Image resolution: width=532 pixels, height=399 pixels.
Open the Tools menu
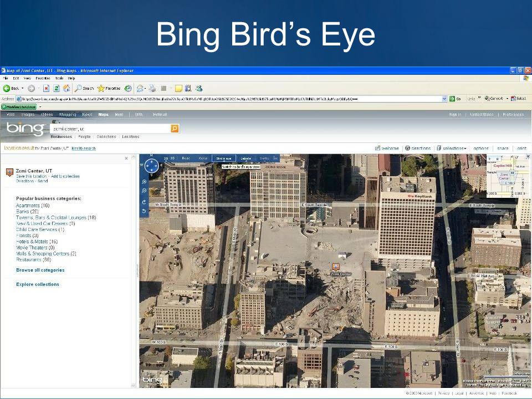(59, 78)
